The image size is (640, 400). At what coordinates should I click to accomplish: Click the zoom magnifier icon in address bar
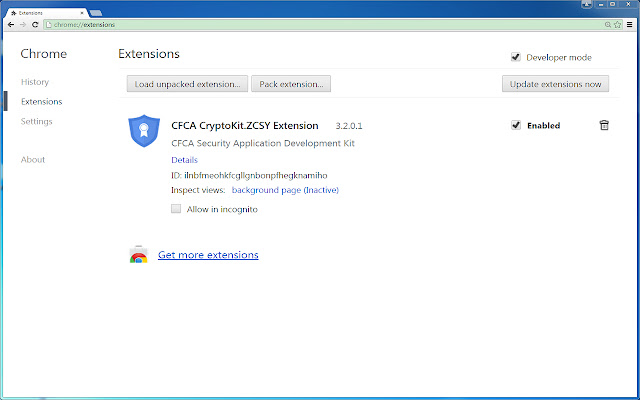pos(608,25)
